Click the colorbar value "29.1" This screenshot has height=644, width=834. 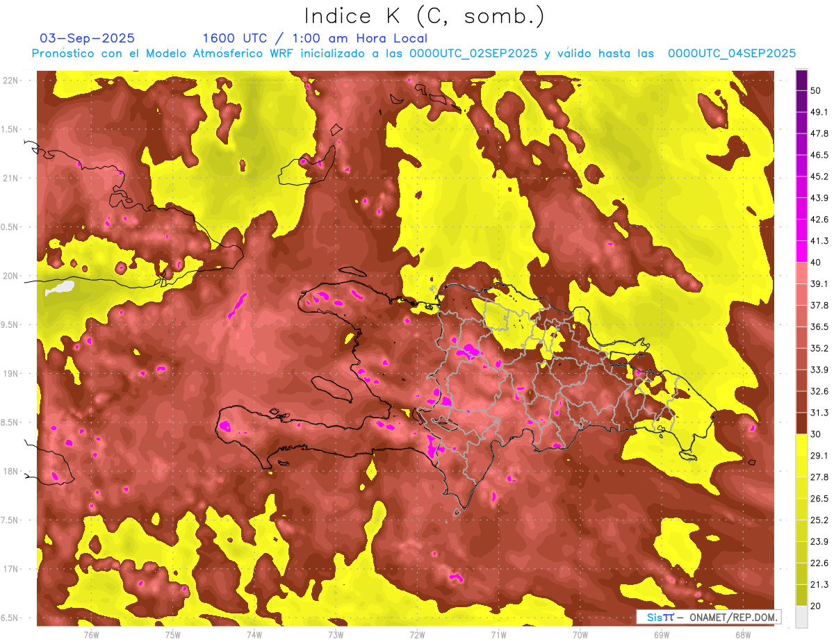819,456
